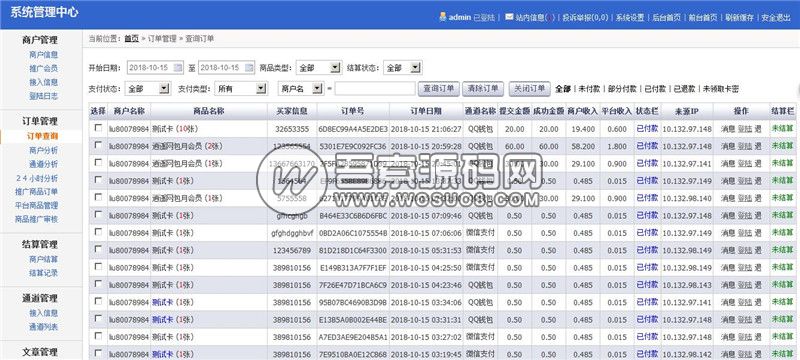Open 商户分析 in the sidebar
The width and height of the screenshot is (800, 360).
(43, 150)
